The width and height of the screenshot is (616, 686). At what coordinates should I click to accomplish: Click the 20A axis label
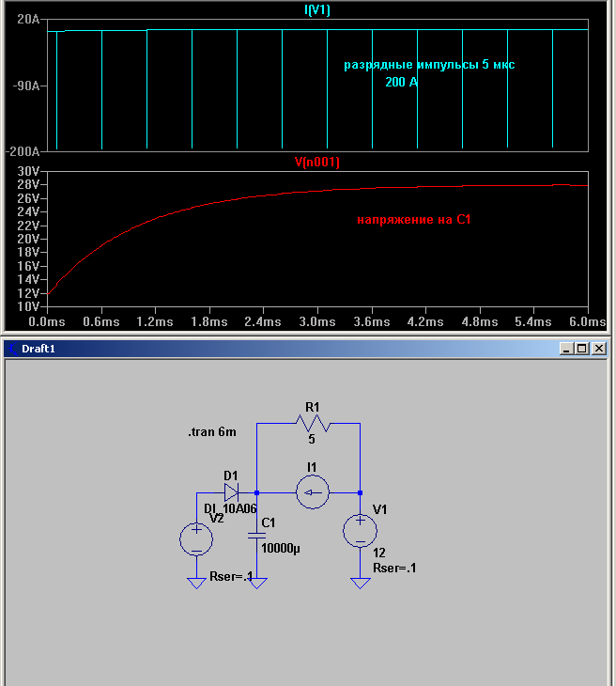[x=28, y=19]
